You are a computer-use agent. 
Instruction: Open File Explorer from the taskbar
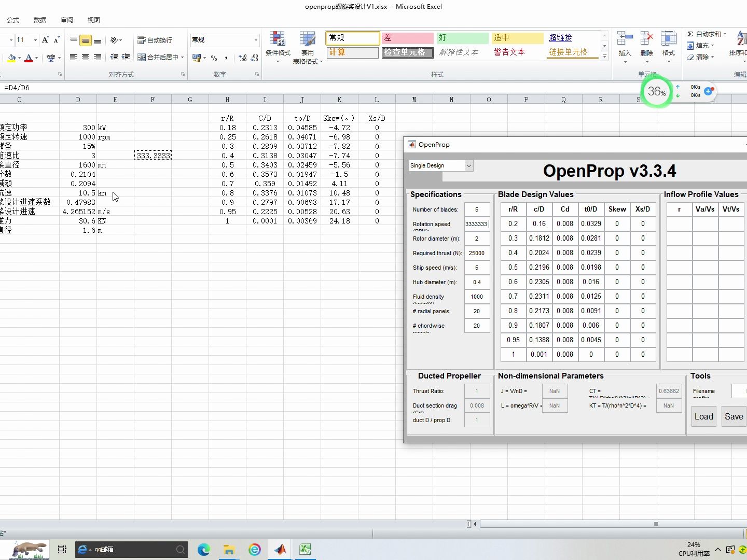229,549
